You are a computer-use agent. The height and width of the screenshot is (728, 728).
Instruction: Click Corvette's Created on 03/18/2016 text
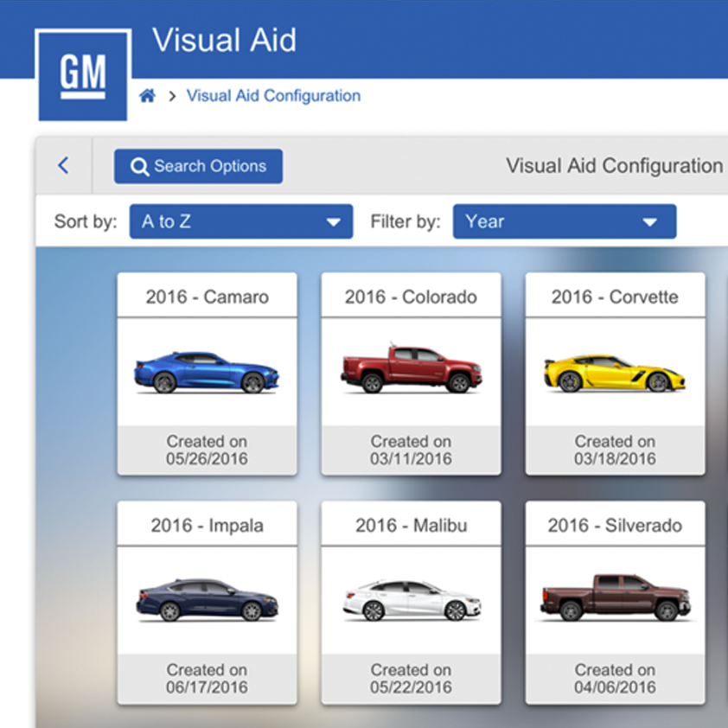[615, 450]
